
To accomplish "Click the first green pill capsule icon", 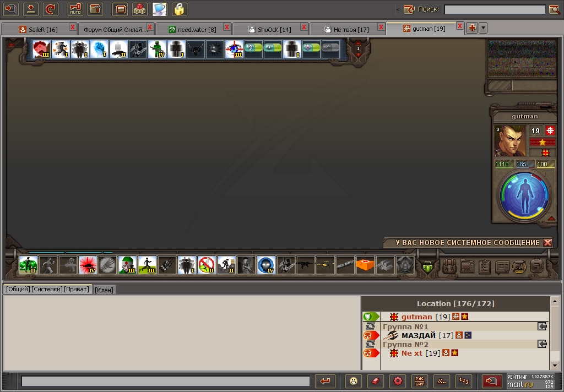I will coord(253,48).
